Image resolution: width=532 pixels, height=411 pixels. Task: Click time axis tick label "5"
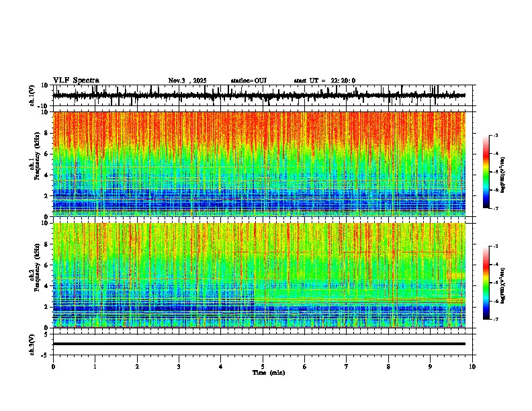263,367
